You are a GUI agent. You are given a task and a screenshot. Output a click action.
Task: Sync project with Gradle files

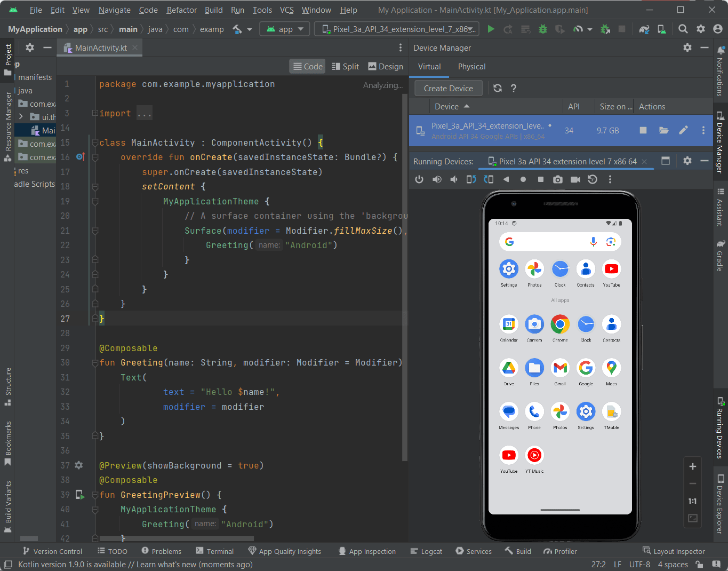pos(645,29)
